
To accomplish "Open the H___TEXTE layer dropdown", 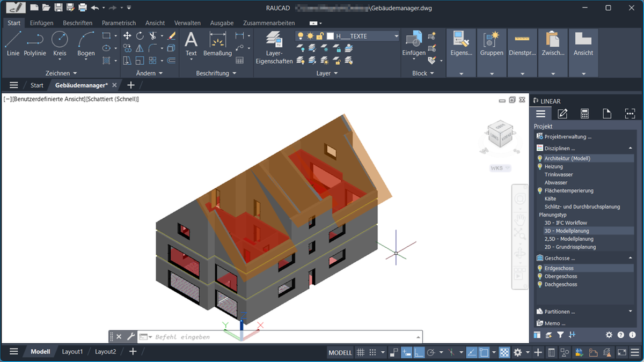I will pos(396,36).
